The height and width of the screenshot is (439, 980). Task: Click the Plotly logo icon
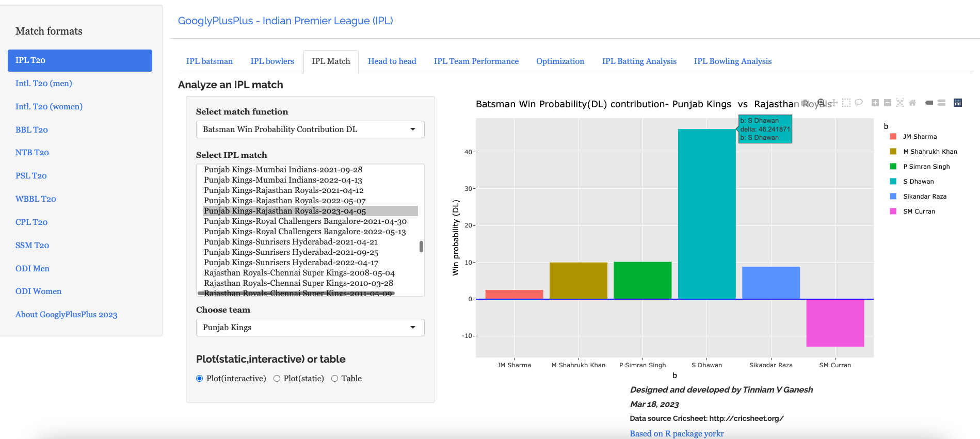(x=957, y=103)
